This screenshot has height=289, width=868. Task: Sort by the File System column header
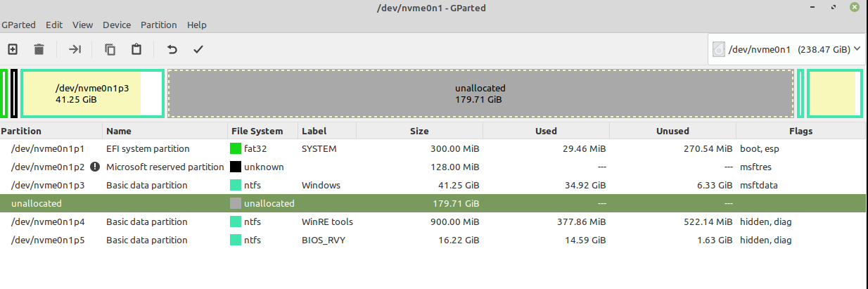257,131
